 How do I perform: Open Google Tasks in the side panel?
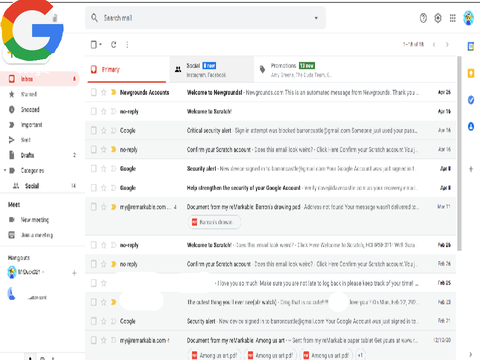pos(471,100)
